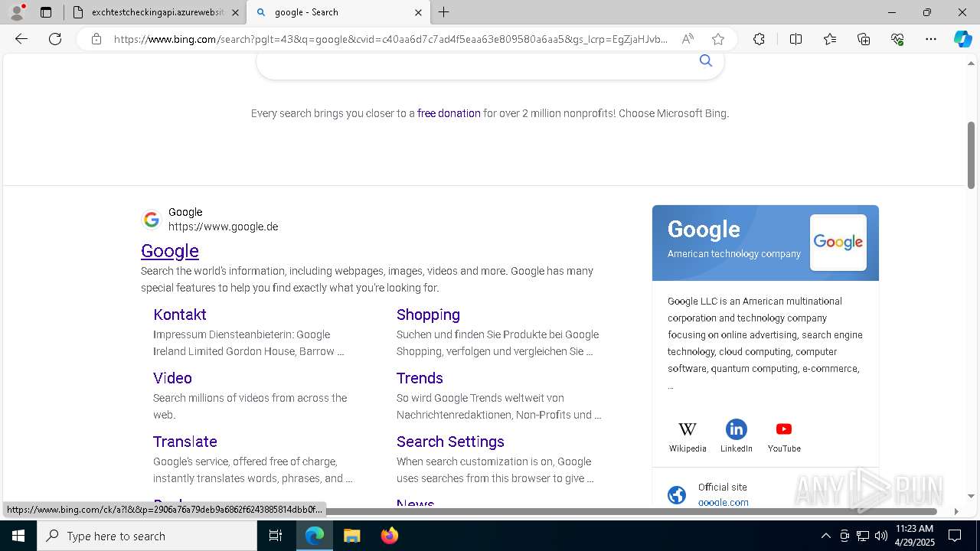Add this page to favorites star
The image size is (980, 551).
click(717, 39)
